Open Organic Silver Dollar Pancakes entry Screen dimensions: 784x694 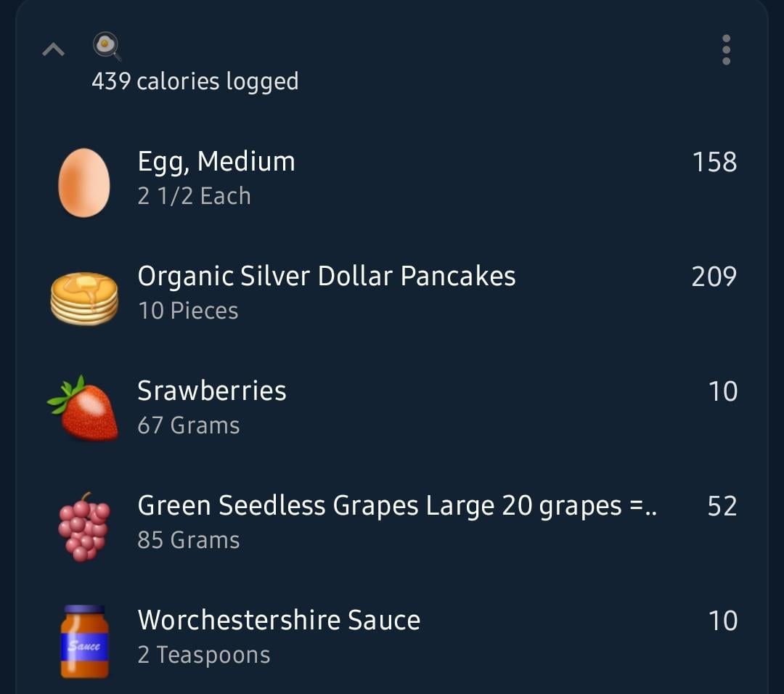[393, 293]
